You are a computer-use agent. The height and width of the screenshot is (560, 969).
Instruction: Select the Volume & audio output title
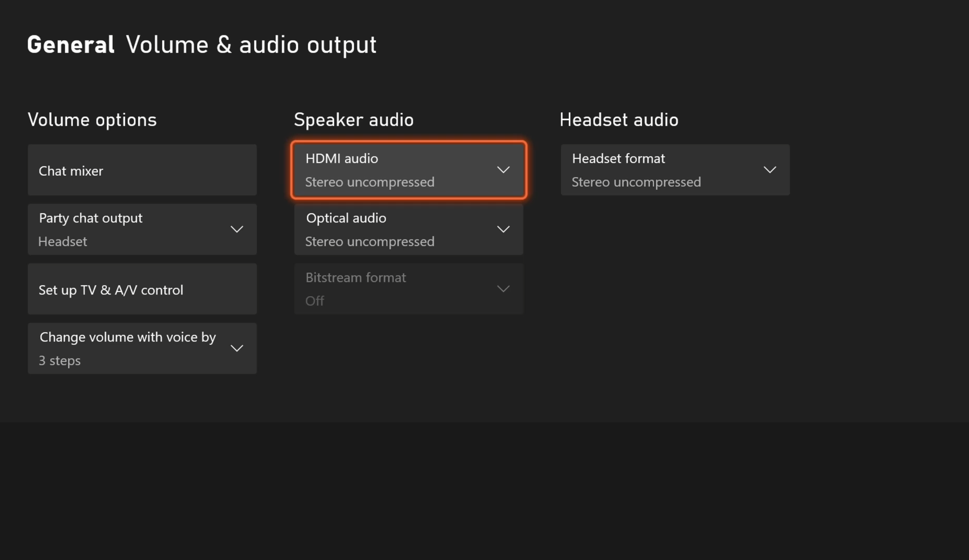(252, 44)
